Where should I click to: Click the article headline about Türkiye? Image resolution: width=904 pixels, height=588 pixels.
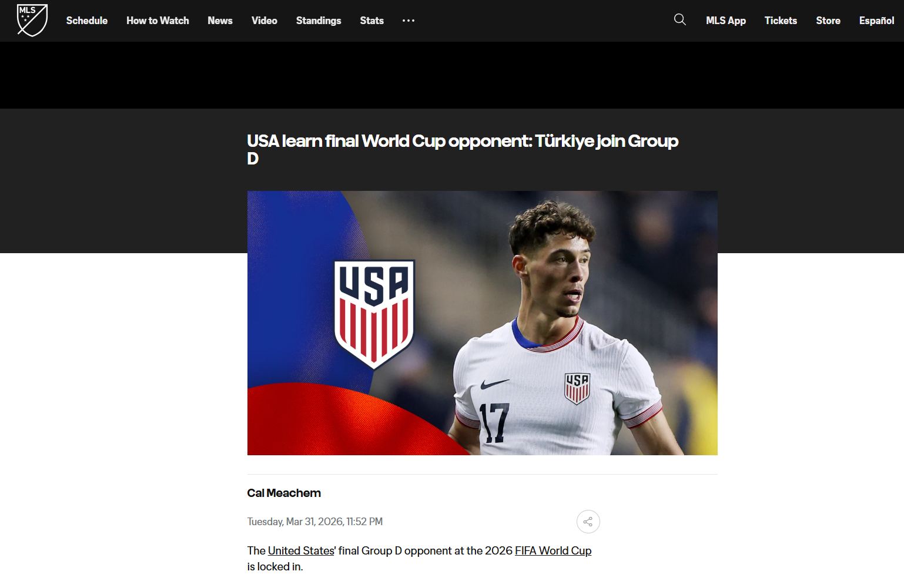tap(463, 149)
